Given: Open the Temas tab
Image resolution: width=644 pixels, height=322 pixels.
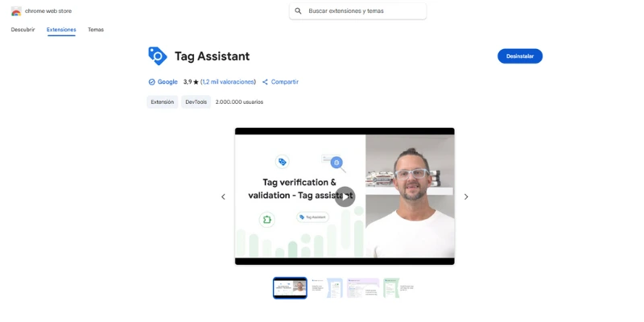Looking at the screenshot, I should [x=96, y=30].
